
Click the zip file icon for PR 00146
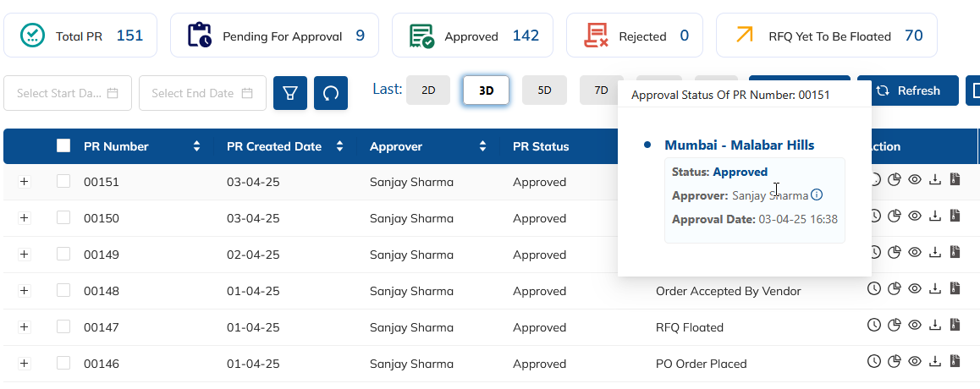[955, 361]
